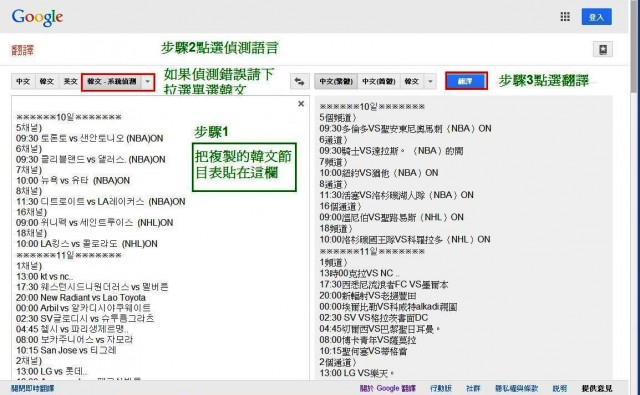
Task: Clear source text with the X icon
Action: [301, 104]
